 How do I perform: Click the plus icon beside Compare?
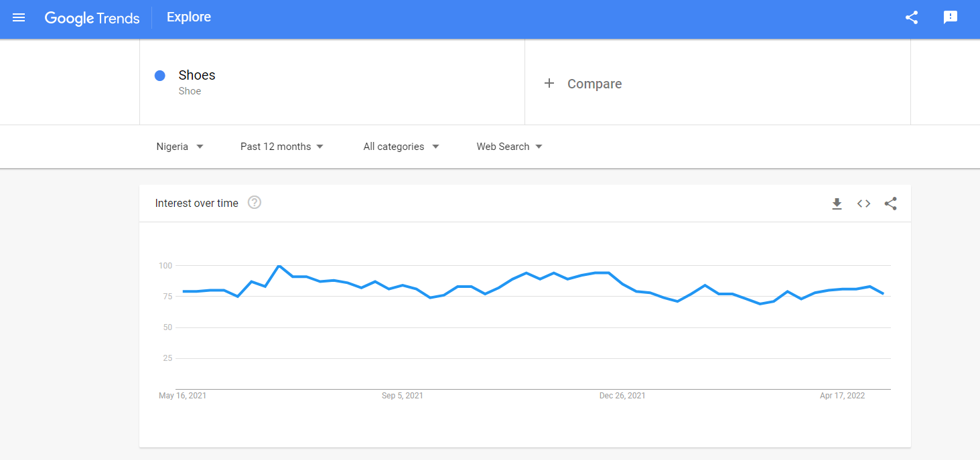[549, 84]
